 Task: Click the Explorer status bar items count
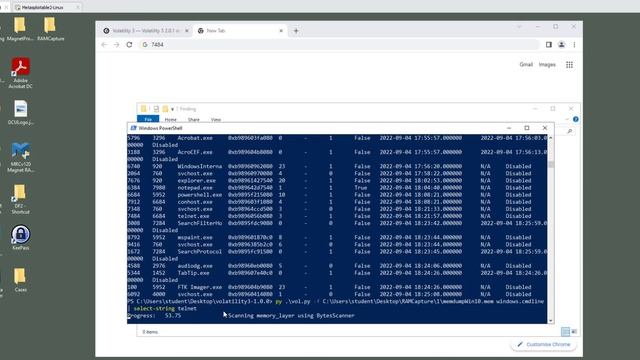150,332
